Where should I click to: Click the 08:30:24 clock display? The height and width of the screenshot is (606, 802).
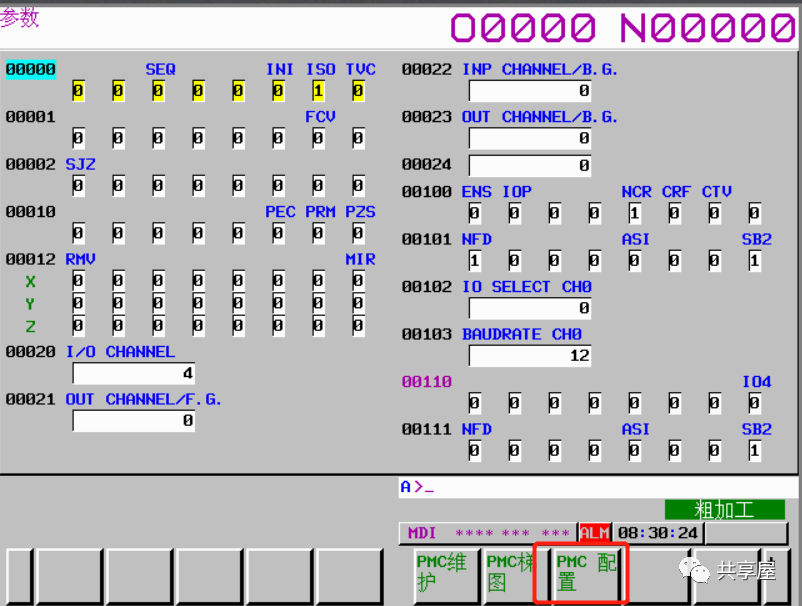658,533
